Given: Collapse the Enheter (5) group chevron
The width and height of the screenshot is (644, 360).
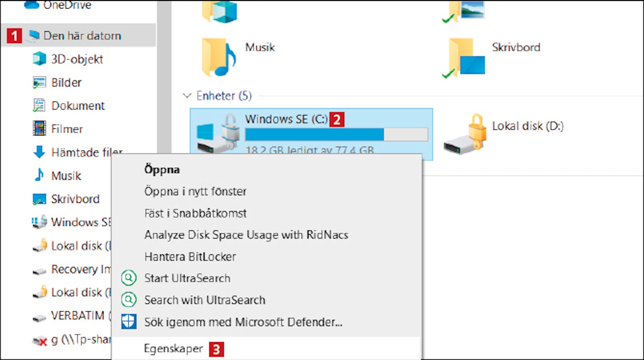Looking at the screenshot, I should [x=187, y=95].
